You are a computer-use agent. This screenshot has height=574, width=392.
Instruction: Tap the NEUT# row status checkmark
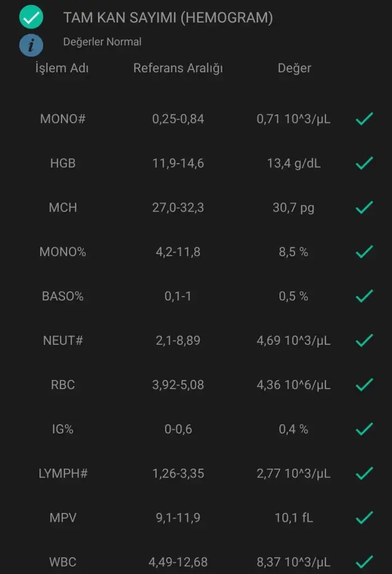365,340
